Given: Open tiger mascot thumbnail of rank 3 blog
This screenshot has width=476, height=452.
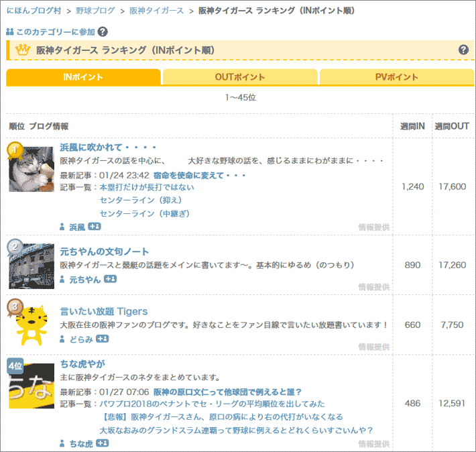Looking at the screenshot, I should pyautogui.click(x=32, y=326).
